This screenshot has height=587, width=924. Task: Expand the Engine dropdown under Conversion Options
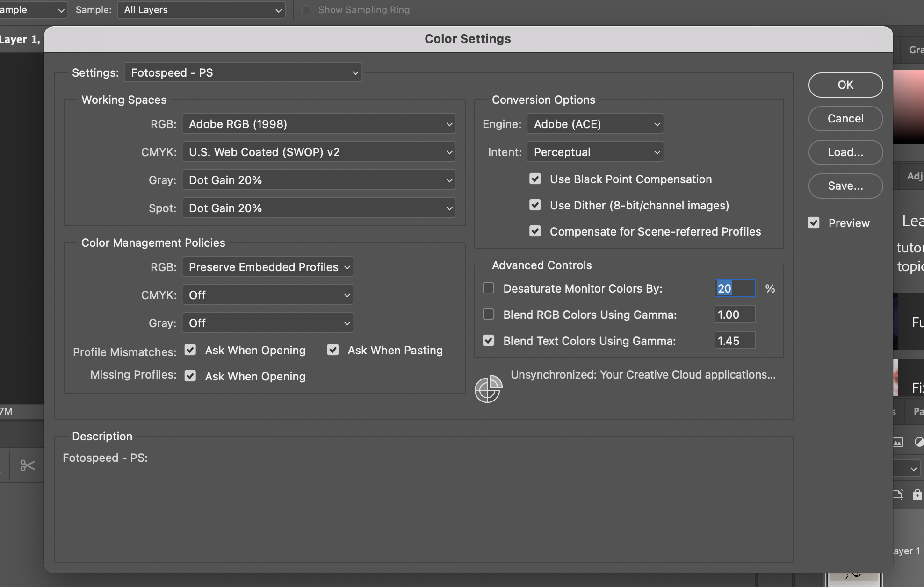[595, 124]
